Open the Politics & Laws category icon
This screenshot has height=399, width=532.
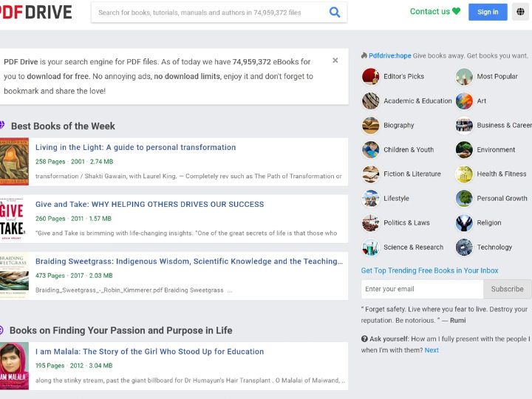[370, 223]
